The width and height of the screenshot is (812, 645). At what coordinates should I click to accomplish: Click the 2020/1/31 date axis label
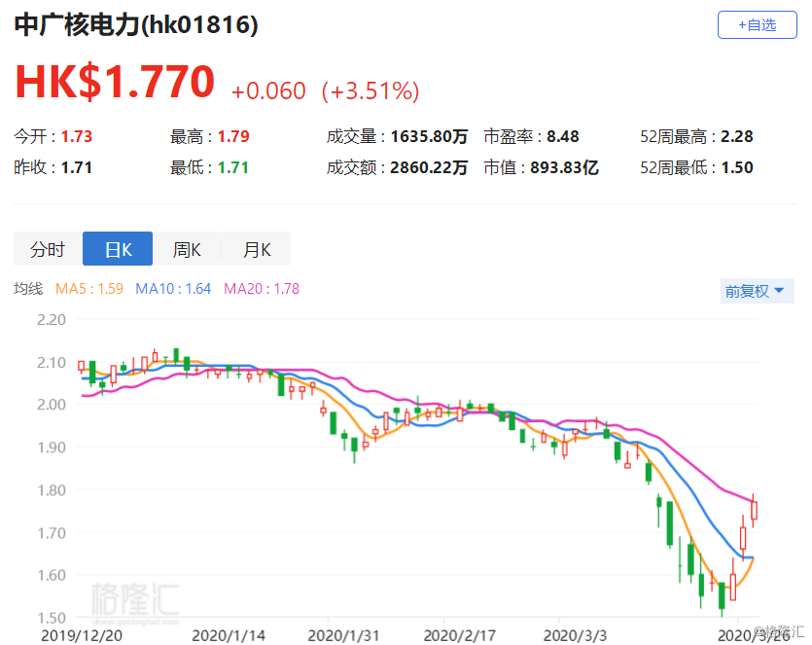(x=343, y=635)
